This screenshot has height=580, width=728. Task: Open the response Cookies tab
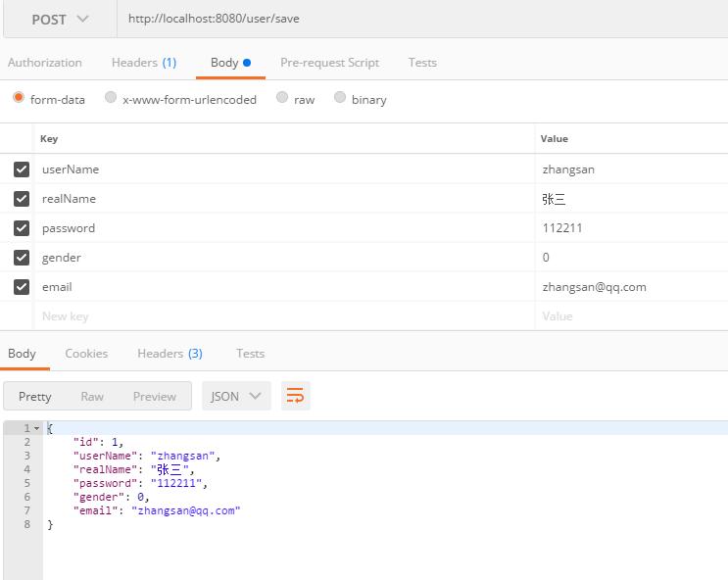(86, 354)
